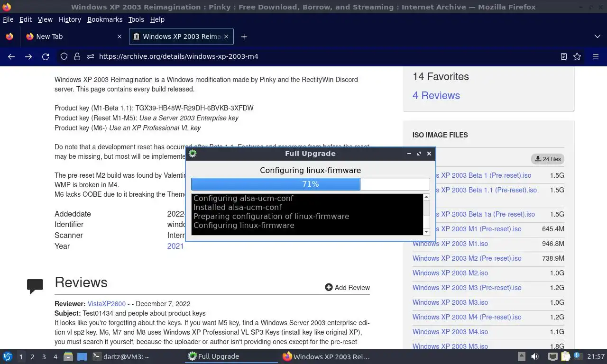
Task: Toggle reader view icon
Action: pos(563,56)
